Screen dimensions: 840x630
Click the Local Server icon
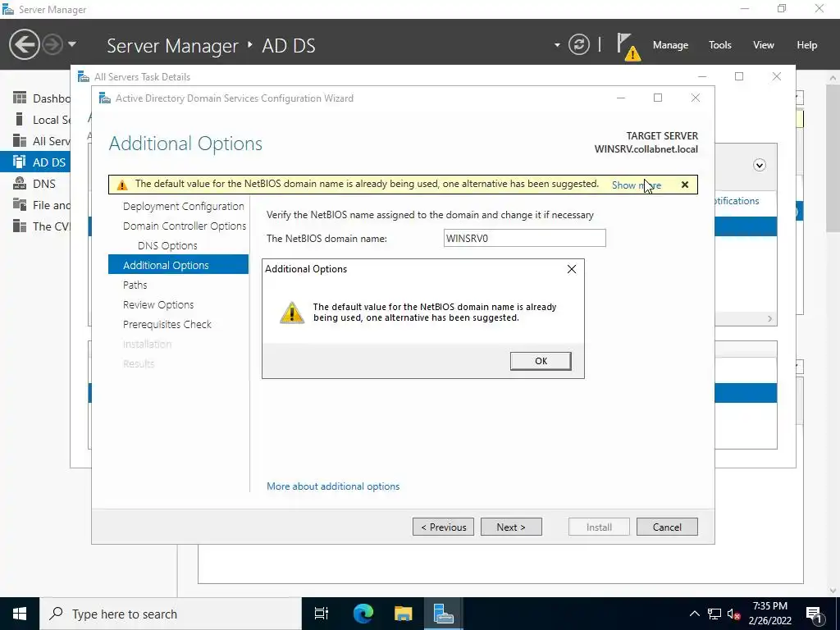click(20, 119)
